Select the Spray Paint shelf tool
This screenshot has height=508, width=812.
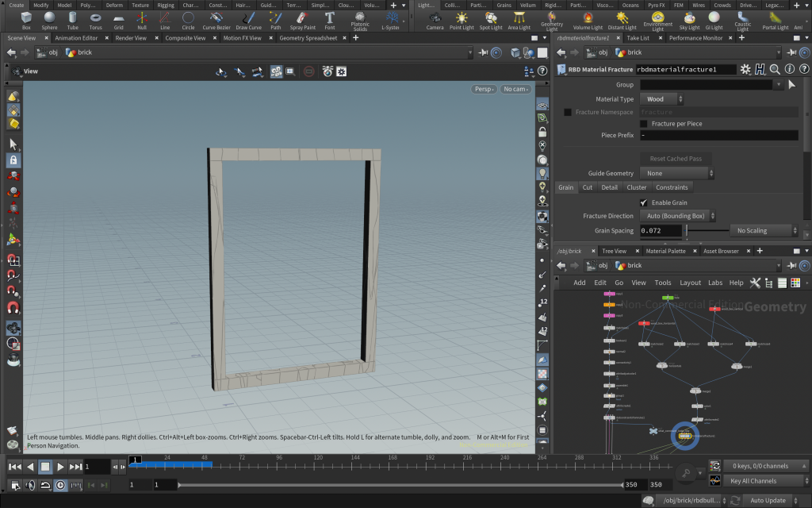[x=302, y=21]
